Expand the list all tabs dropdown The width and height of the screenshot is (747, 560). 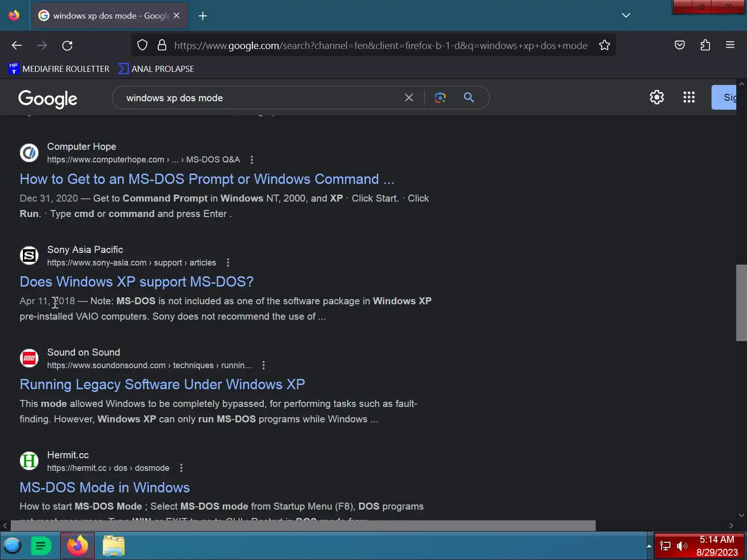point(626,15)
